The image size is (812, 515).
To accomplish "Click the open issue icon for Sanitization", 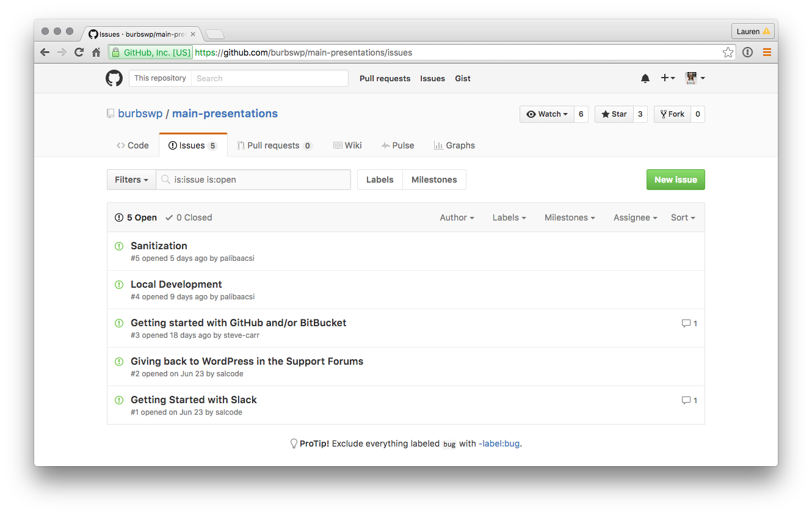I will [x=119, y=246].
